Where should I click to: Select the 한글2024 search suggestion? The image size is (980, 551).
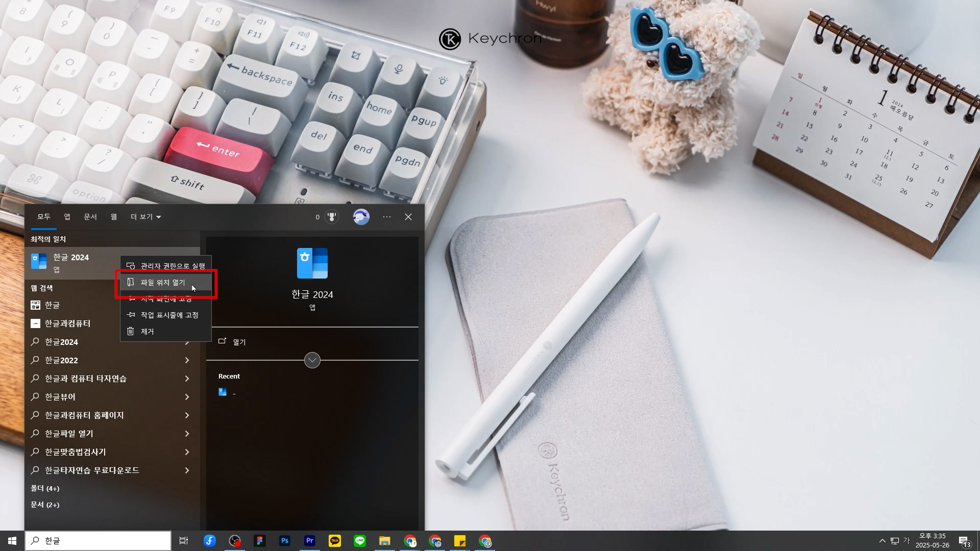(62, 342)
